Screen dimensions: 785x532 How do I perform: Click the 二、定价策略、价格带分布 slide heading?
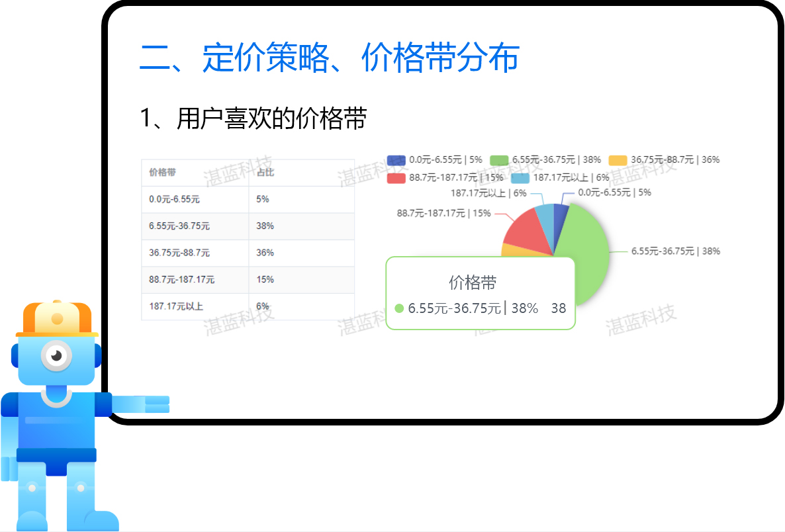[x=329, y=58]
